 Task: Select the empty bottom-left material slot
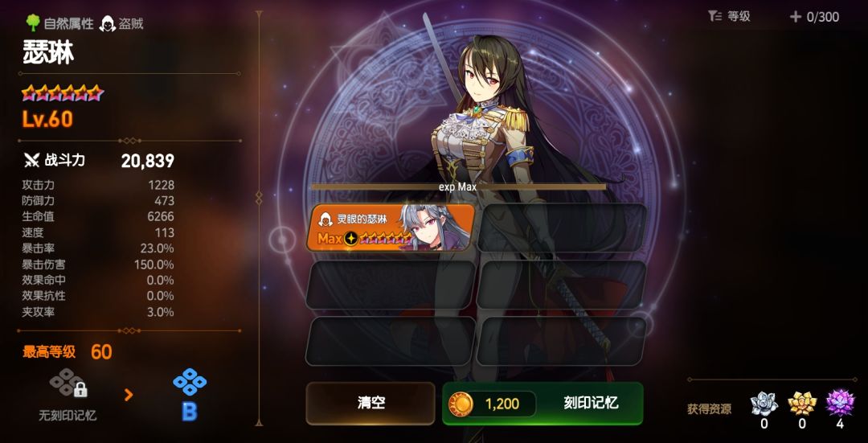pos(391,341)
